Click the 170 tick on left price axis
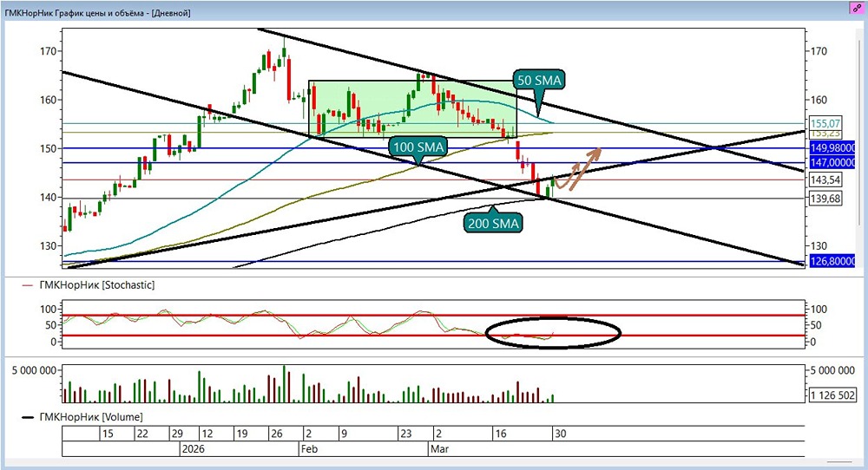The height and width of the screenshot is (470, 868). coord(48,51)
